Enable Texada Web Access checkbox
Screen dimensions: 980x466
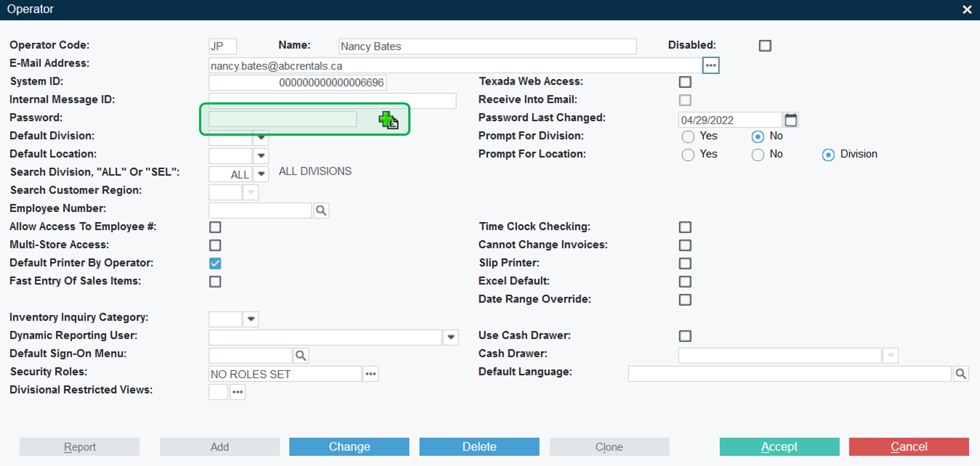[x=685, y=82]
